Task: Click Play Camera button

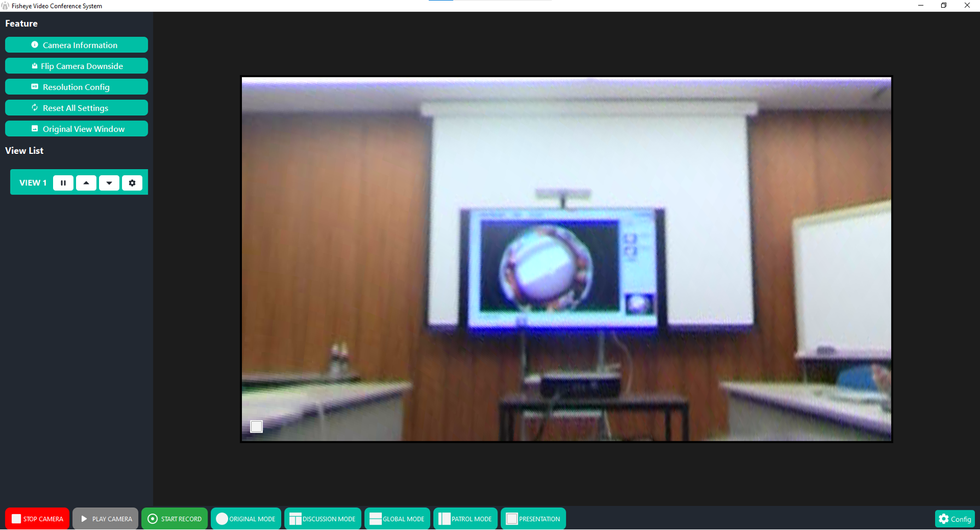Action: point(106,519)
